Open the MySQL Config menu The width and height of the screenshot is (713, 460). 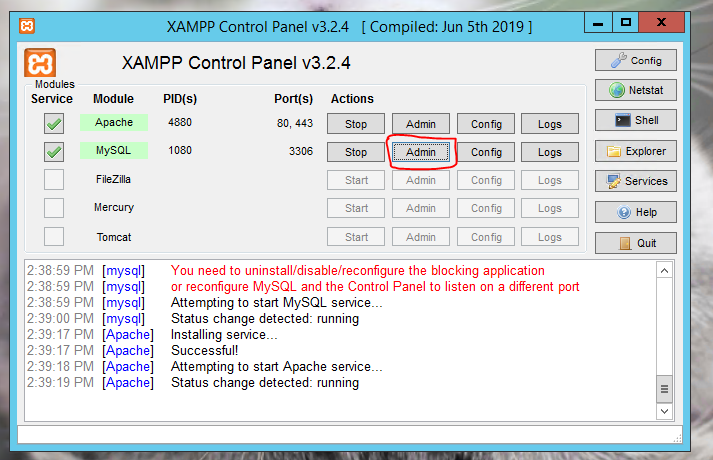(x=486, y=152)
